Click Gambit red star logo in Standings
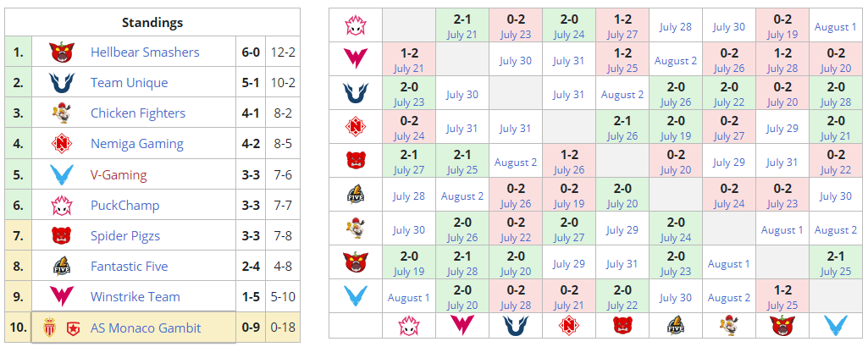Screen dimensions: 868x347 (x=72, y=328)
